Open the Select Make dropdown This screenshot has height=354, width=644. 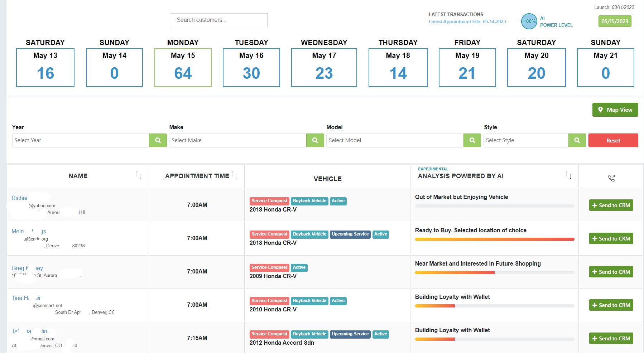[237, 140]
